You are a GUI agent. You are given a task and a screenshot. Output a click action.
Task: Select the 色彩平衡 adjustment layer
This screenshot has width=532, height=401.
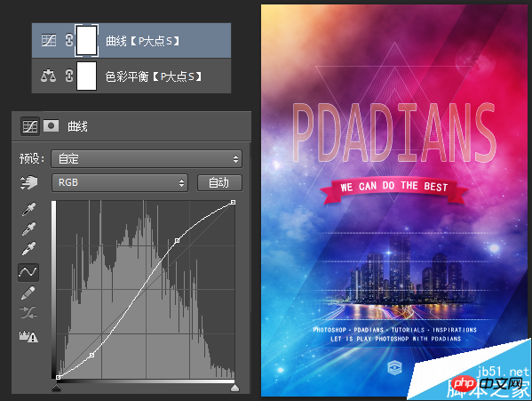pyautogui.click(x=131, y=76)
